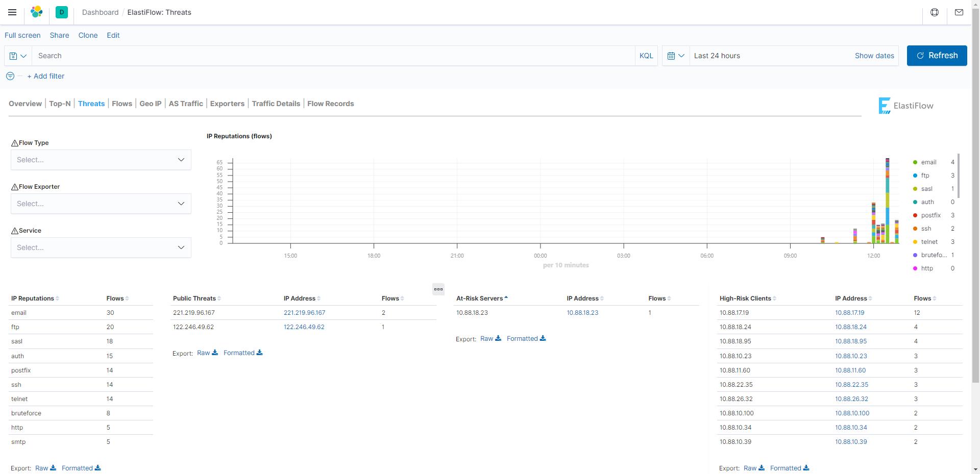Toggle telnet legend color dot
Screen dimensions: 980x474
tap(915, 242)
